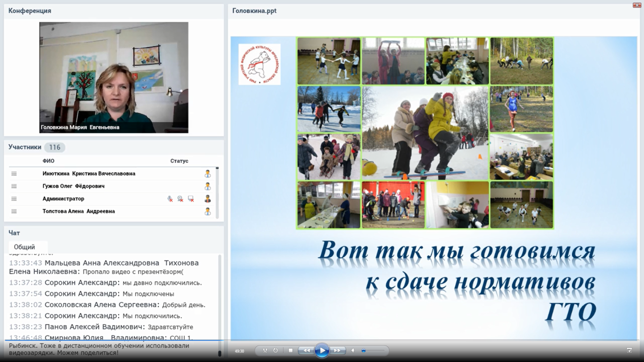Click the player elapsed time 49:30
The width and height of the screenshot is (644, 362).
pyautogui.click(x=239, y=351)
